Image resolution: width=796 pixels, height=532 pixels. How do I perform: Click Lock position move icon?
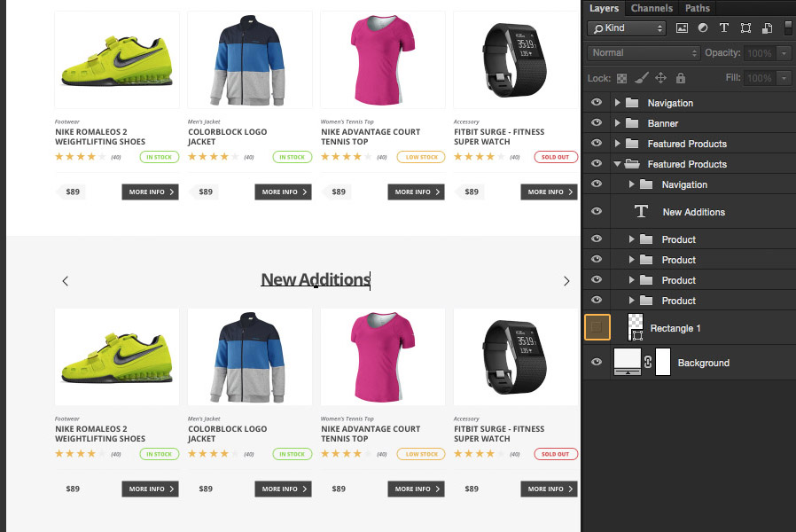pos(660,78)
